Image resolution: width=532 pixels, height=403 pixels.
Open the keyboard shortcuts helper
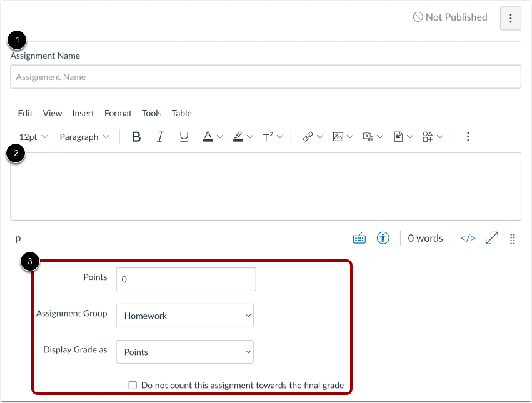pos(359,238)
